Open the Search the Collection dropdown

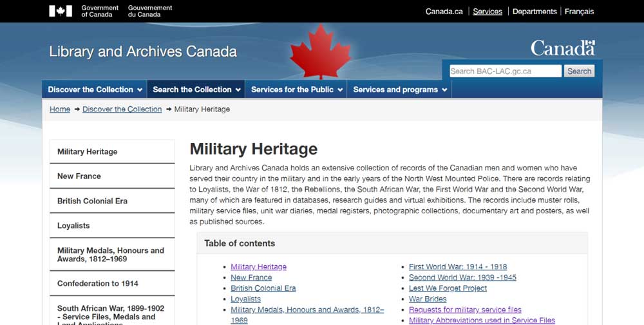(196, 89)
